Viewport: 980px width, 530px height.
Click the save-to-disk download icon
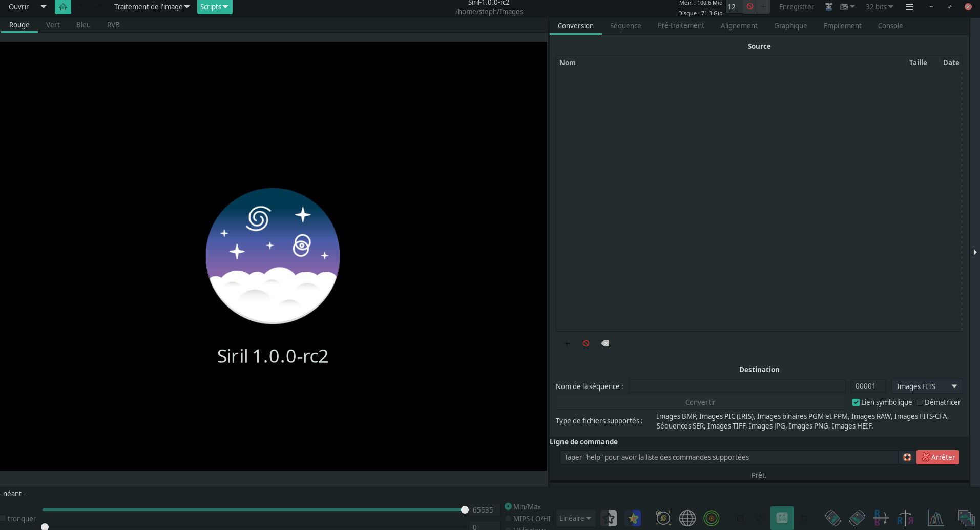(x=828, y=7)
